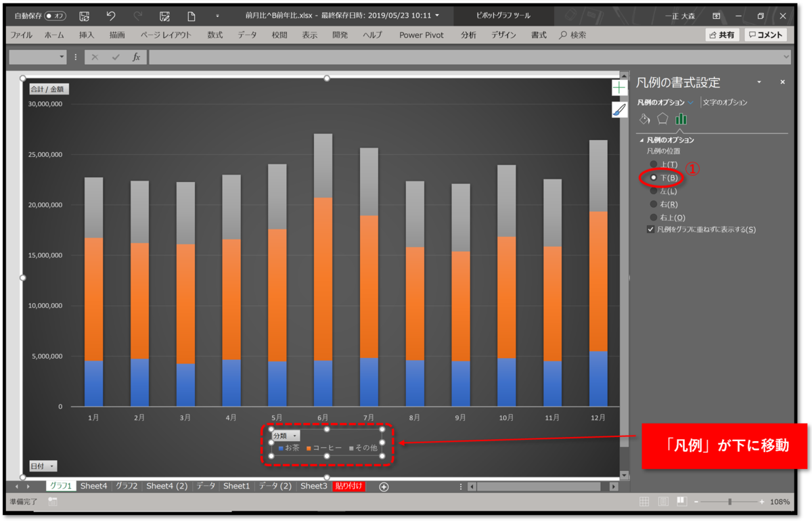This screenshot has height=521, width=812.
Task: Select legend position 右(R)
Action: [x=653, y=204]
